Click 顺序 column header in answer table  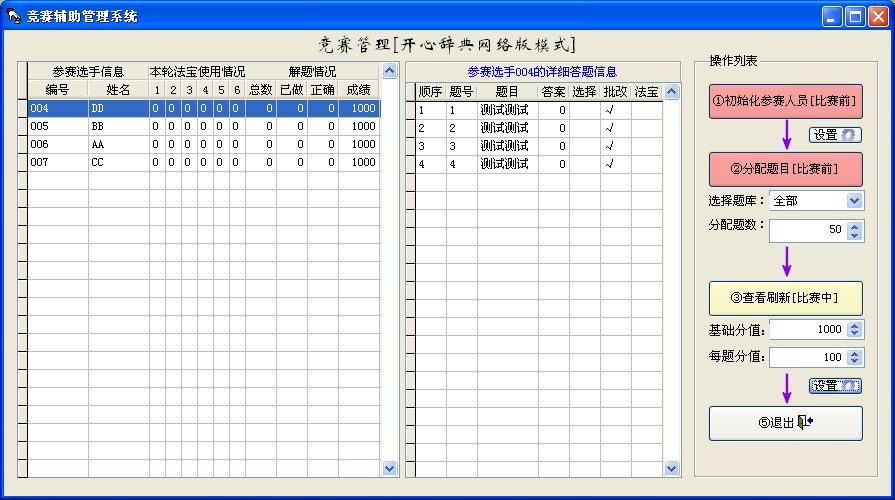430,92
